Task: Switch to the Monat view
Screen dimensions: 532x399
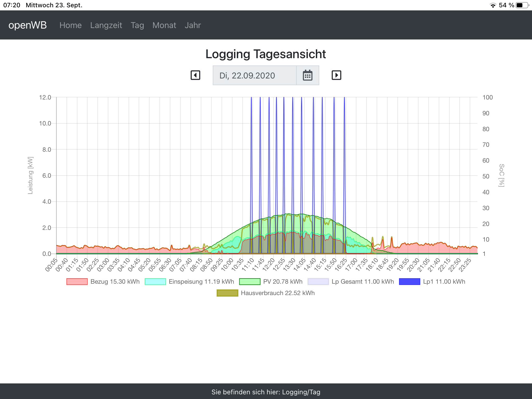Action: [x=164, y=25]
